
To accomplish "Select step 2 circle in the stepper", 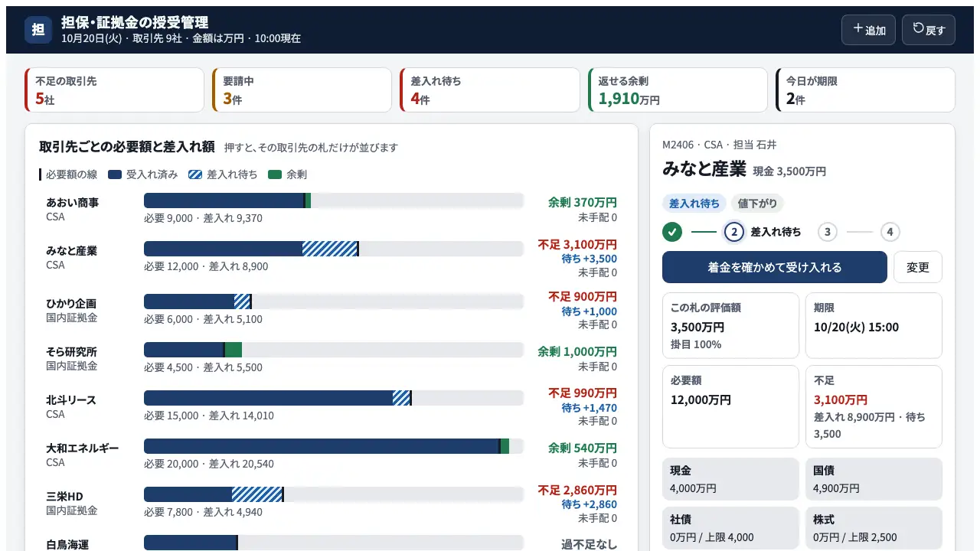I will 734,232.
